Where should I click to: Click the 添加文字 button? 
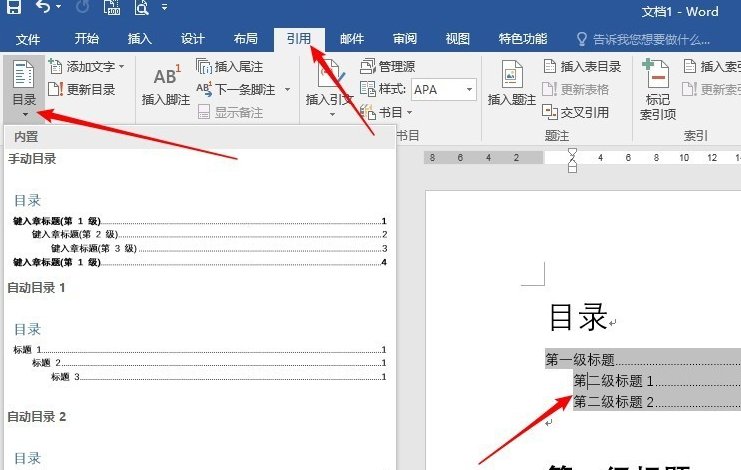pos(86,67)
